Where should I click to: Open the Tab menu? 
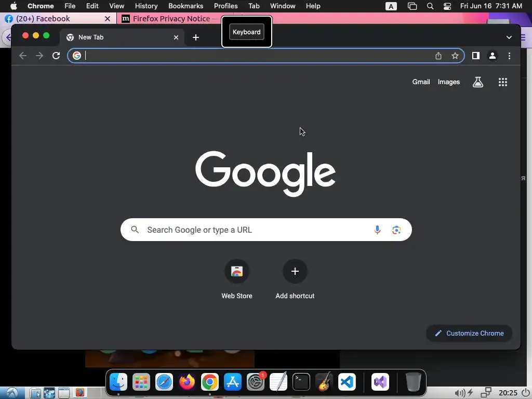click(254, 6)
